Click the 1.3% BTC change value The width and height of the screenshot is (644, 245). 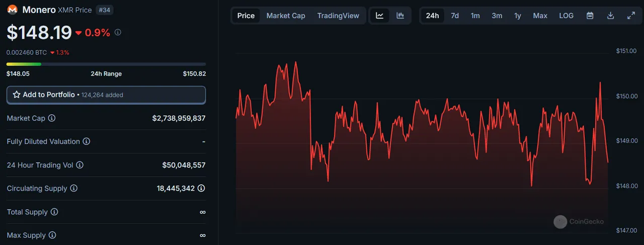click(63, 52)
